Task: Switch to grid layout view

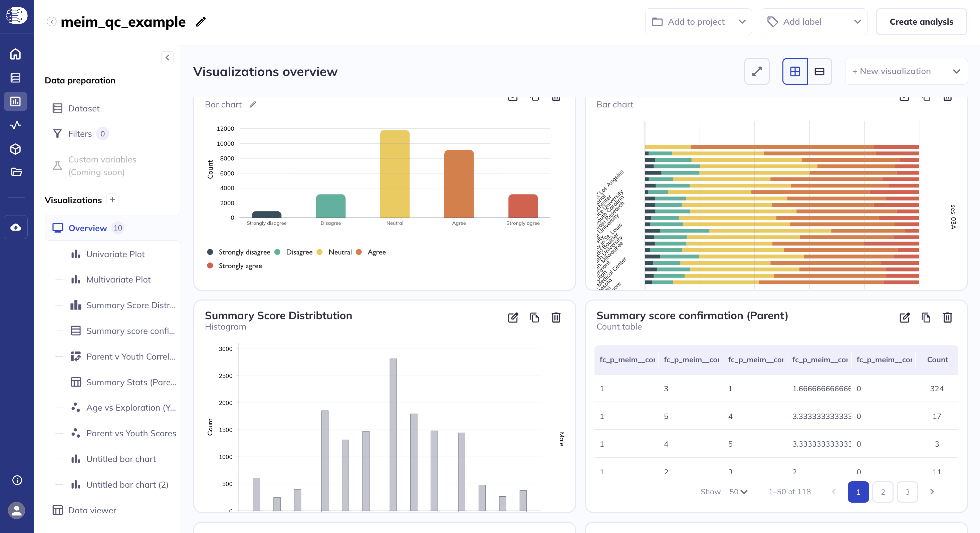Action: (795, 71)
